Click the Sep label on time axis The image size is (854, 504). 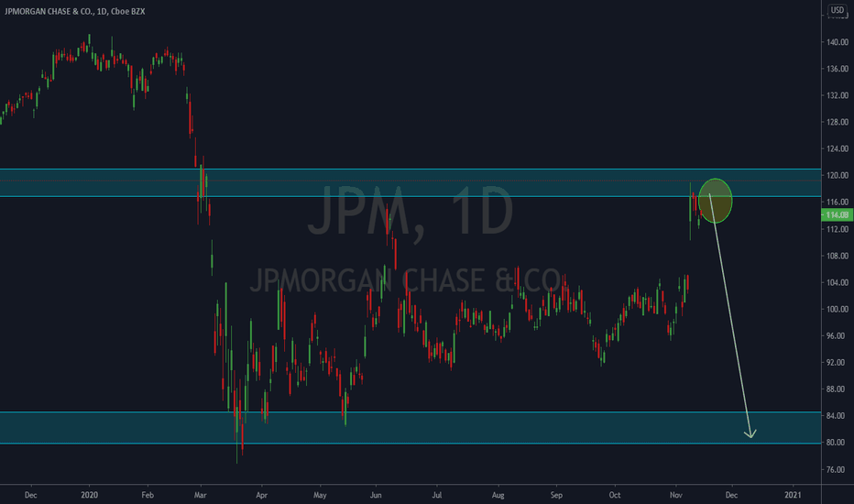click(556, 495)
